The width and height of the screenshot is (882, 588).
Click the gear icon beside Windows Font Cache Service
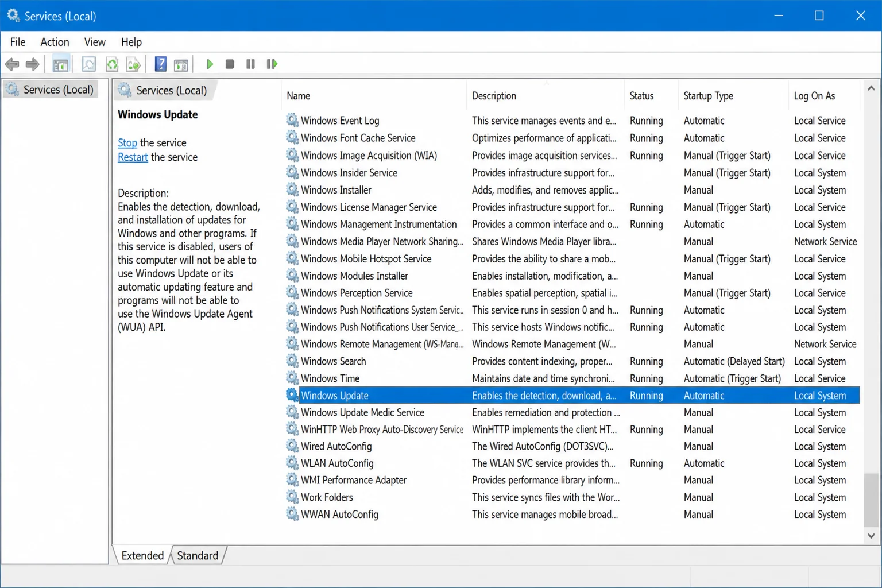(x=292, y=138)
